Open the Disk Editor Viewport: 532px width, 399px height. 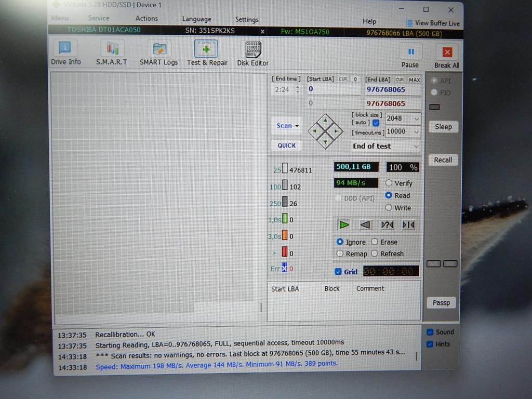[252, 53]
